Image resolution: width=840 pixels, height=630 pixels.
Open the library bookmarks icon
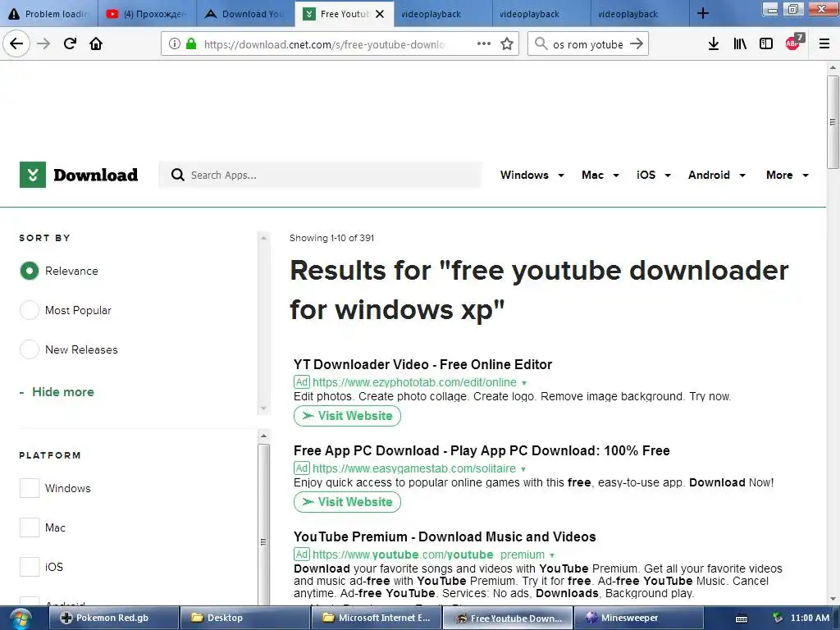click(740, 43)
